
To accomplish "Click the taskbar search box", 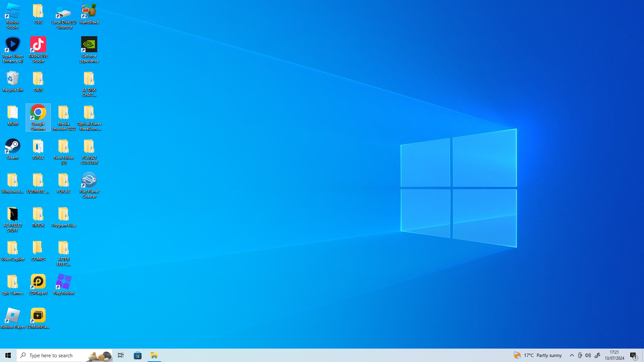I will pos(54,355).
